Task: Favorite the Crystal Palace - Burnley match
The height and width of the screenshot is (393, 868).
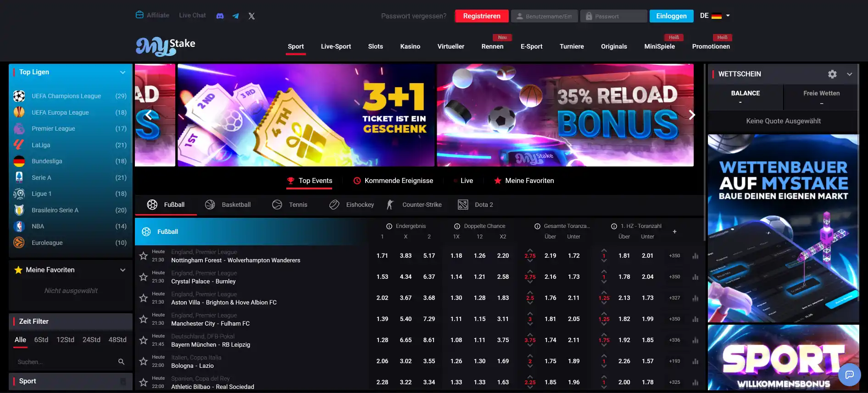Action: coord(144,277)
